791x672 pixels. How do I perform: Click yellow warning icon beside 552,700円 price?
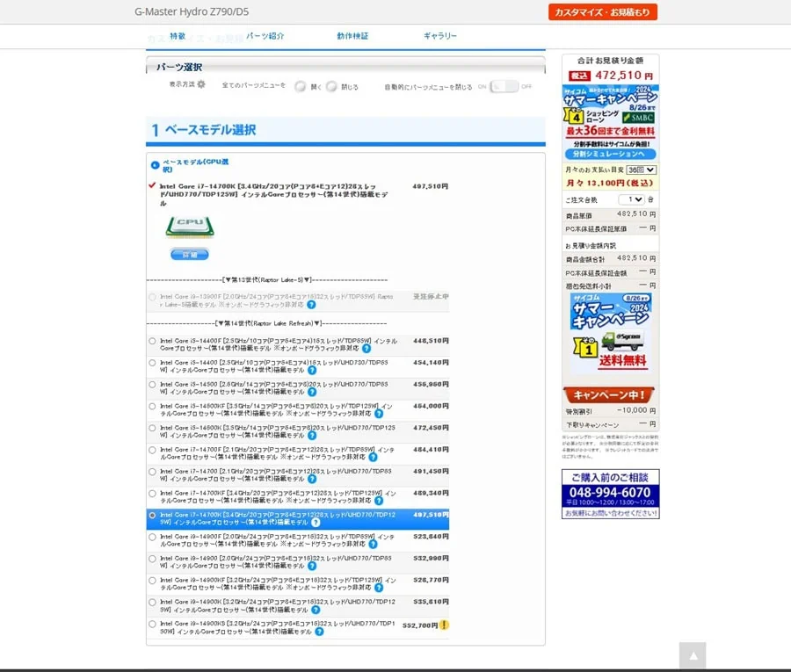[444, 625]
